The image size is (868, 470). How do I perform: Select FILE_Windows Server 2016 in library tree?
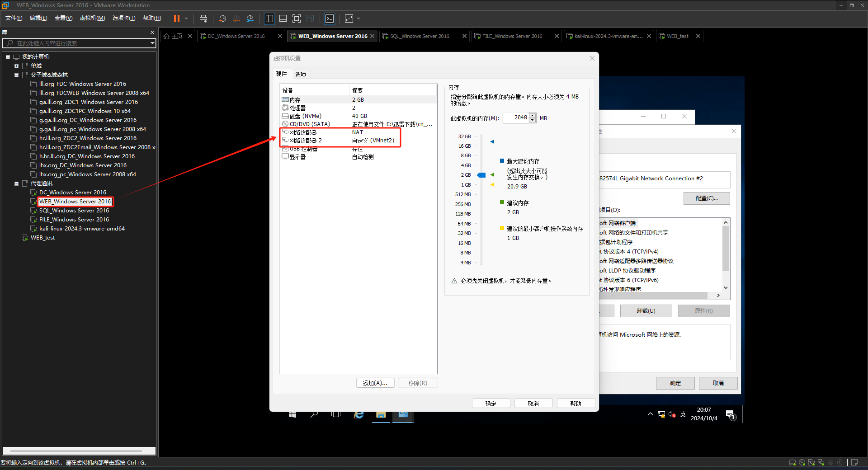(x=74, y=220)
